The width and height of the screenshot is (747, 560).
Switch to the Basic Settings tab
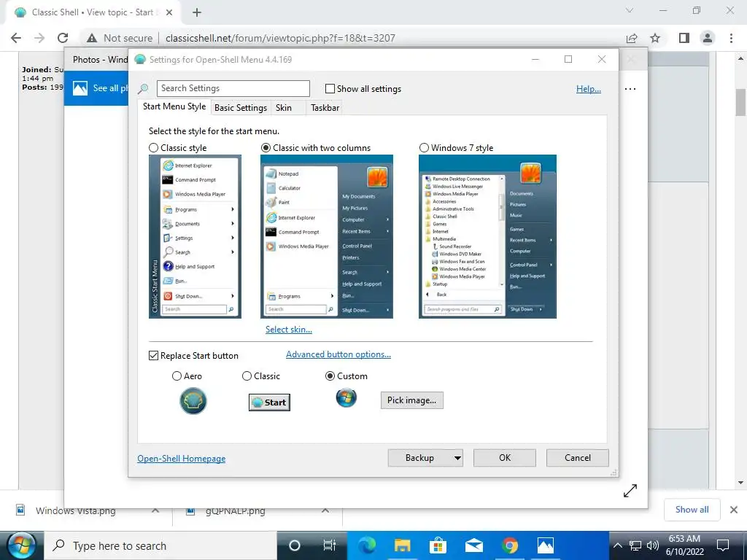(241, 108)
